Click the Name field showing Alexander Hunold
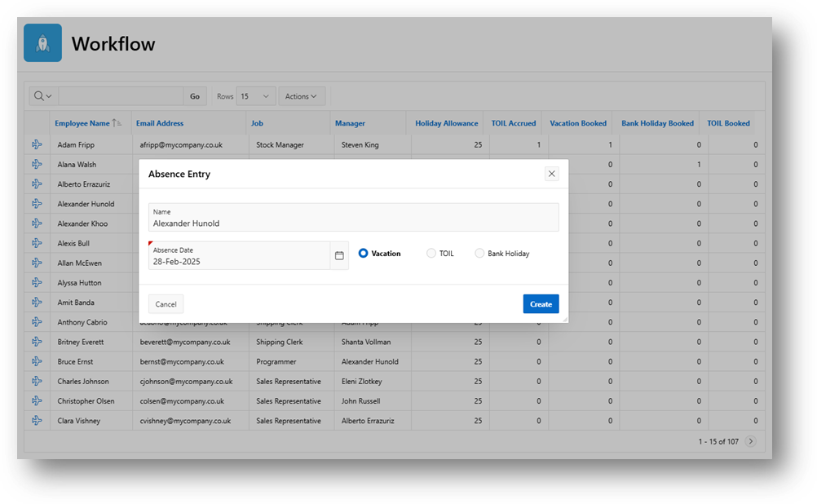This screenshot has height=504, width=817. coord(353,218)
